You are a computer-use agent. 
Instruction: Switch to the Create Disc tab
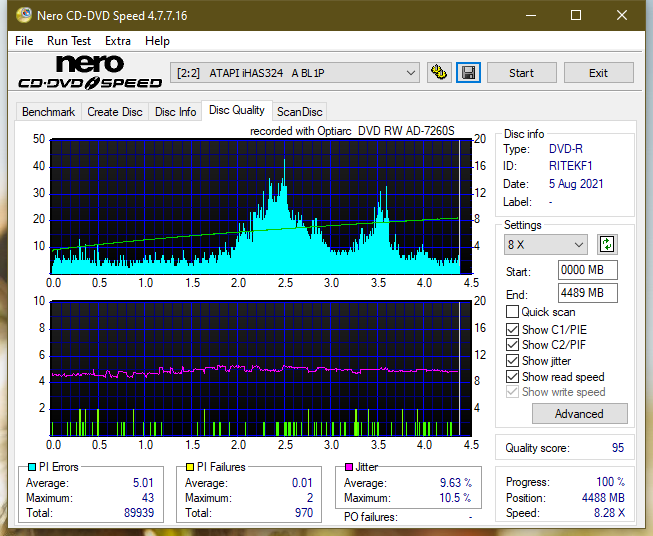(x=115, y=112)
